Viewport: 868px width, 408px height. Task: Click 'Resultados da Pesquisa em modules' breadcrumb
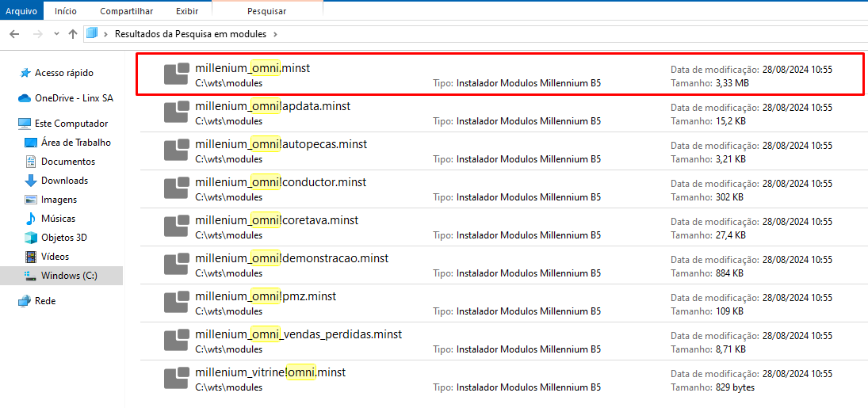pos(190,34)
